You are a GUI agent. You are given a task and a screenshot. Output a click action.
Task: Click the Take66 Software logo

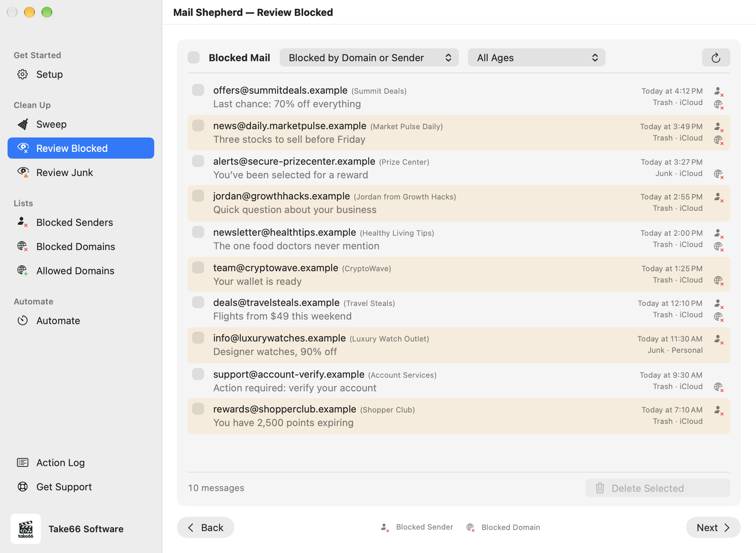[x=26, y=529]
